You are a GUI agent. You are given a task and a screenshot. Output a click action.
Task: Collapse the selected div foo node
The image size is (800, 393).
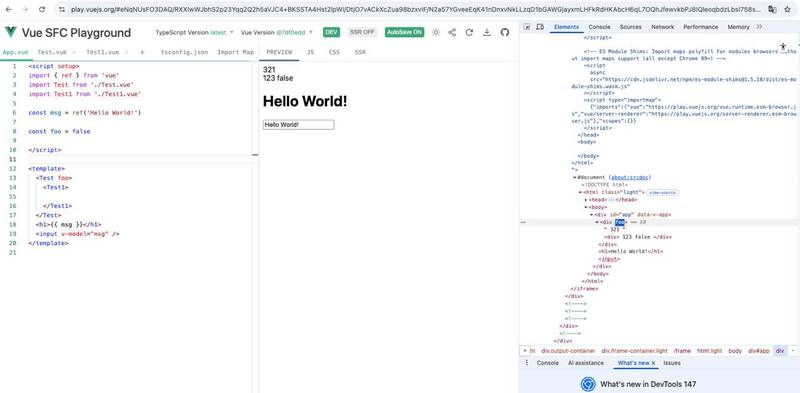[x=597, y=222]
